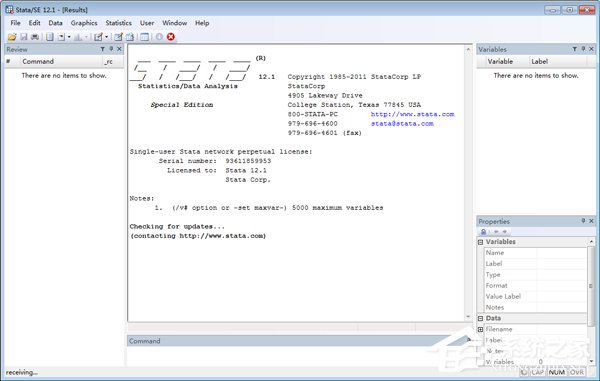The height and width of the screenshot is (381, 600).
Task: Open the Data Browser icon
Action: 130,37
